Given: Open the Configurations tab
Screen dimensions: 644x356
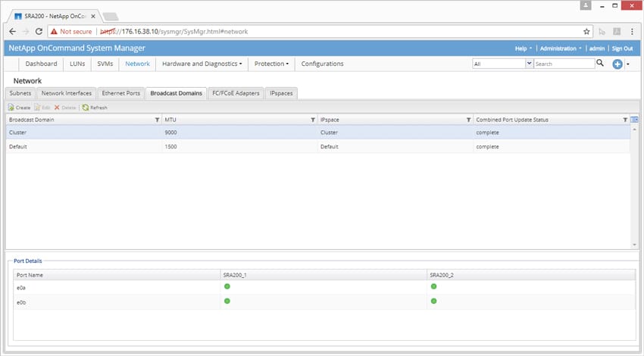Looking at the screenshot, I should (323, 64).
